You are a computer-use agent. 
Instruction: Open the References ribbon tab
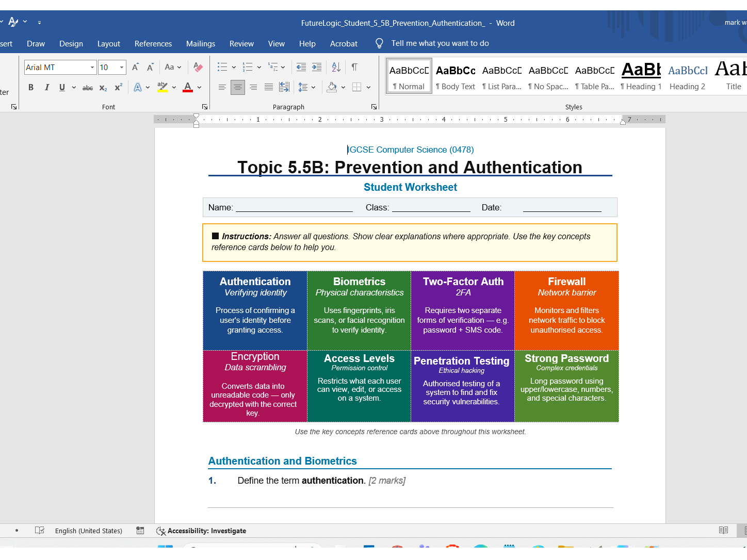point(153,44)
